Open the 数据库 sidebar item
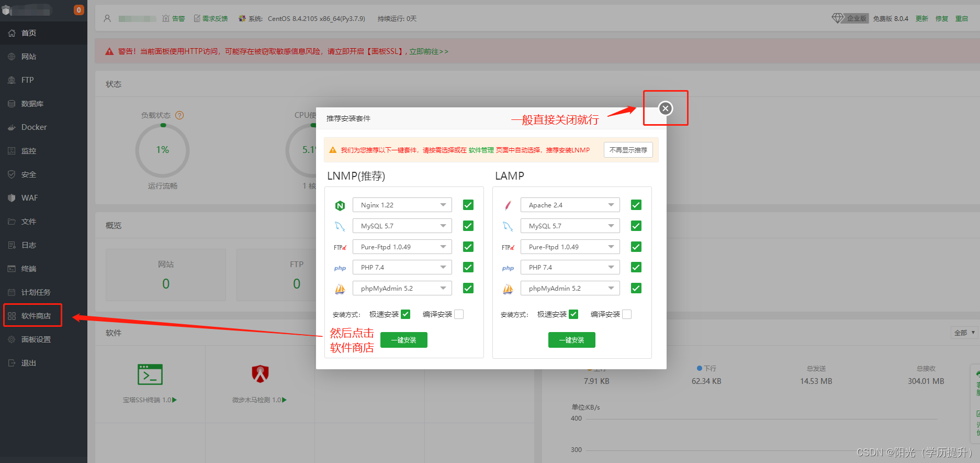This screenshot has height=463, width=980. (43, 104)
